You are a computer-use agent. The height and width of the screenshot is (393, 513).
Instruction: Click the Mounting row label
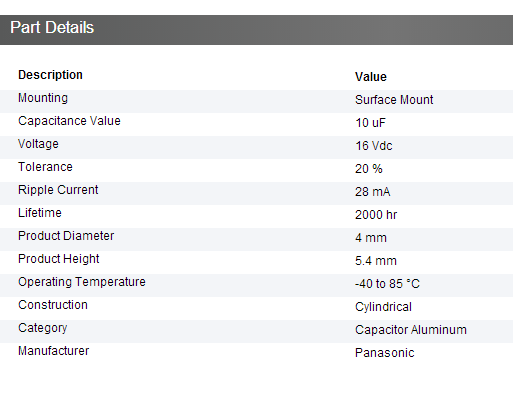[43, 98]
